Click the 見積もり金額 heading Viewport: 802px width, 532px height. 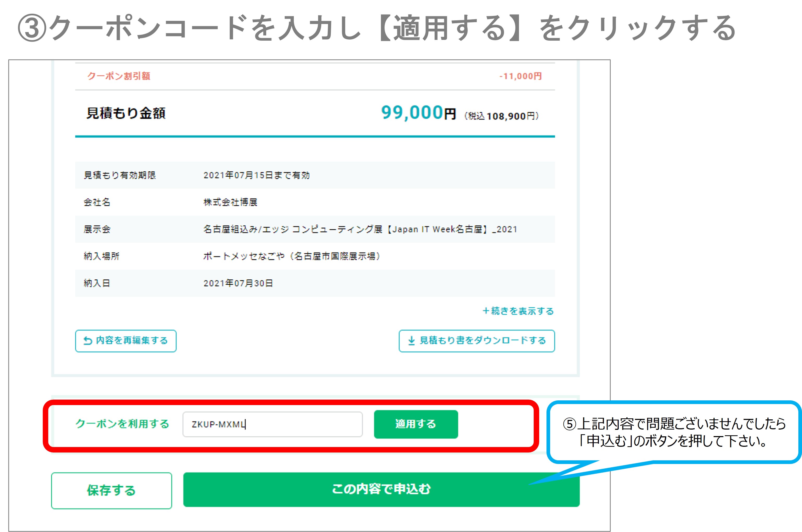(x=126, y=113)
